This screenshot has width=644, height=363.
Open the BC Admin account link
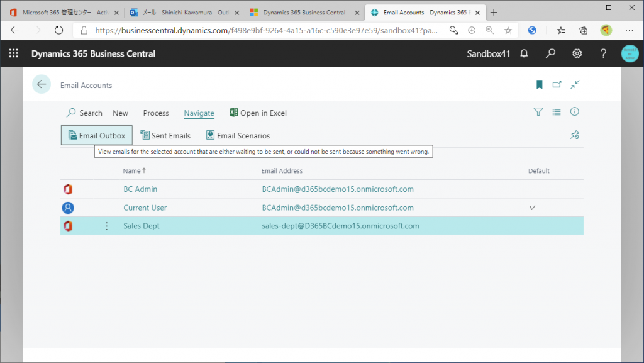140,189
